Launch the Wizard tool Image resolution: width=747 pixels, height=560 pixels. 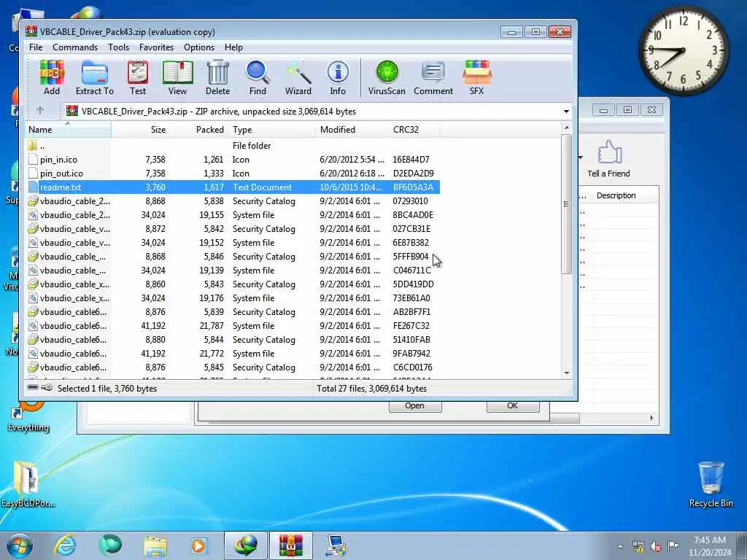point(298,77)
